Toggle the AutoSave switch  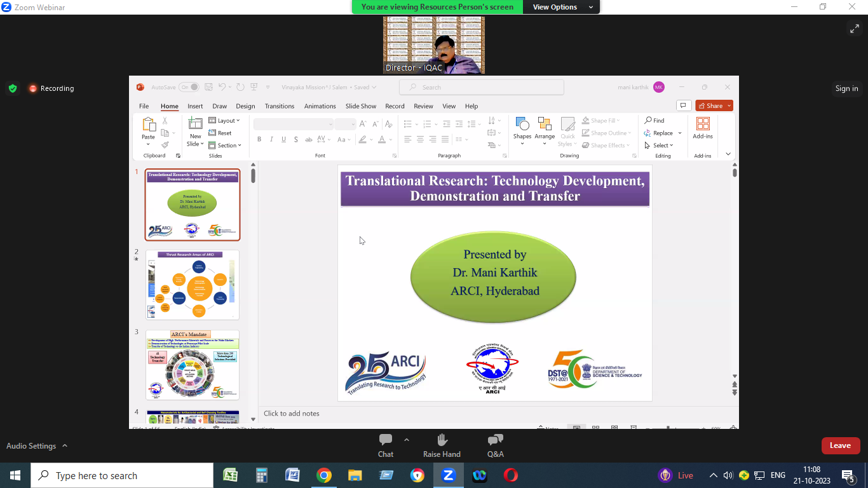pyautogui.click(x=189, y=87)
